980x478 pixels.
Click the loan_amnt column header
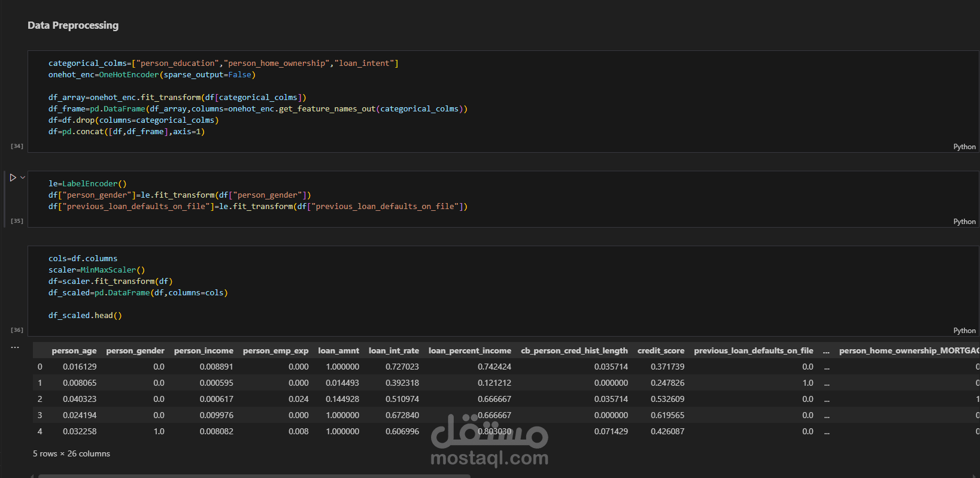pyautogui.click(x=339, y=350)
